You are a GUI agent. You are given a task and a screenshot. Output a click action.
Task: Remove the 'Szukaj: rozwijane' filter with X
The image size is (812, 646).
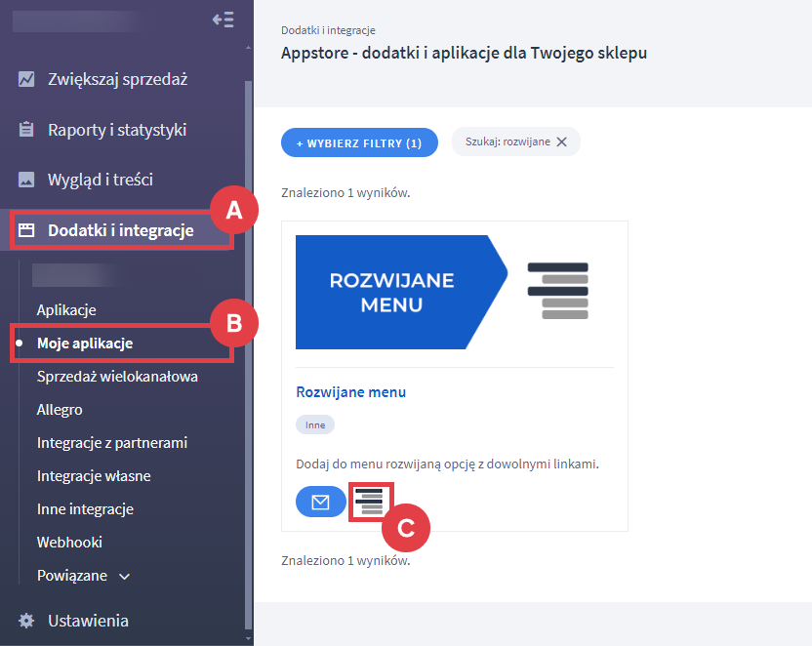click(x=561, y=141)
